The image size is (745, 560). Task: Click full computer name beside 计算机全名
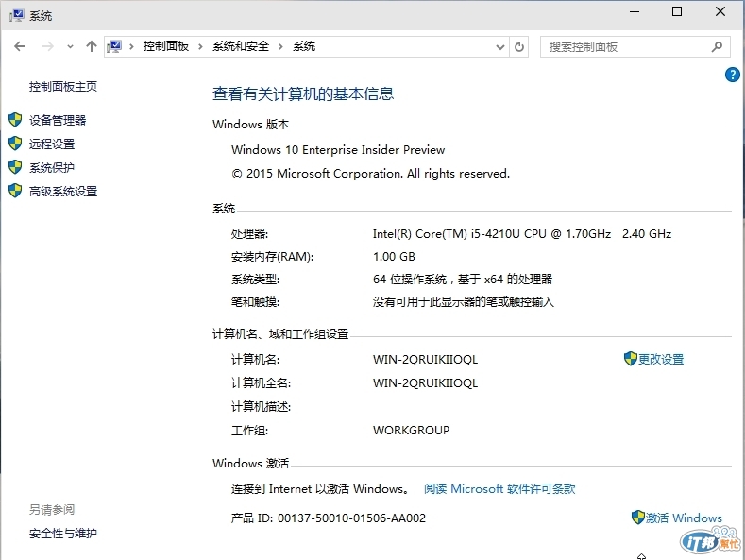tap(425, 383)
